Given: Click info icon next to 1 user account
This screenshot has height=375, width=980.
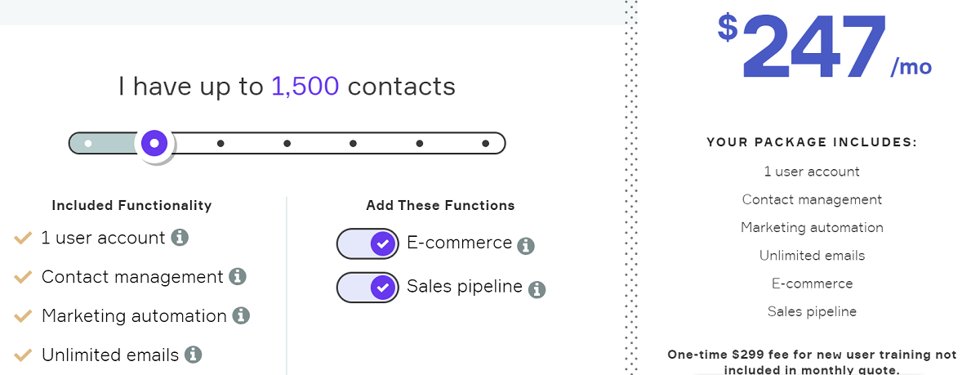Looking at the screenshot, I should click(180, 238).
